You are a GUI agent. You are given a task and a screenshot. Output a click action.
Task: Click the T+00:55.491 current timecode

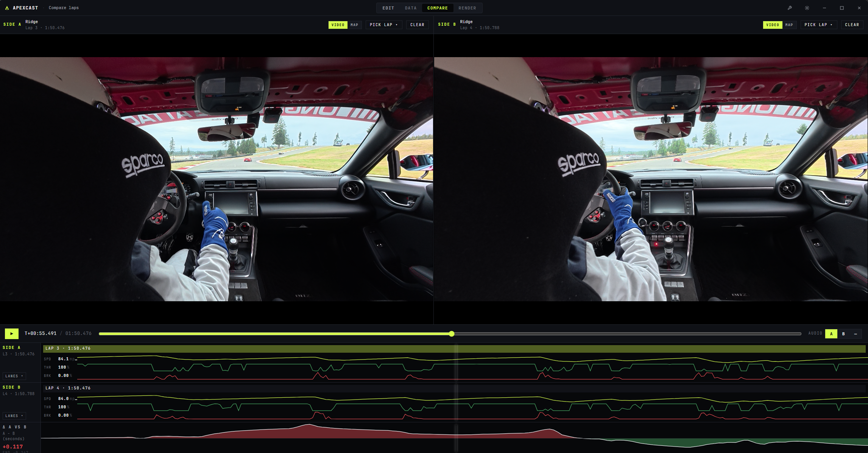tap(41, 334)
